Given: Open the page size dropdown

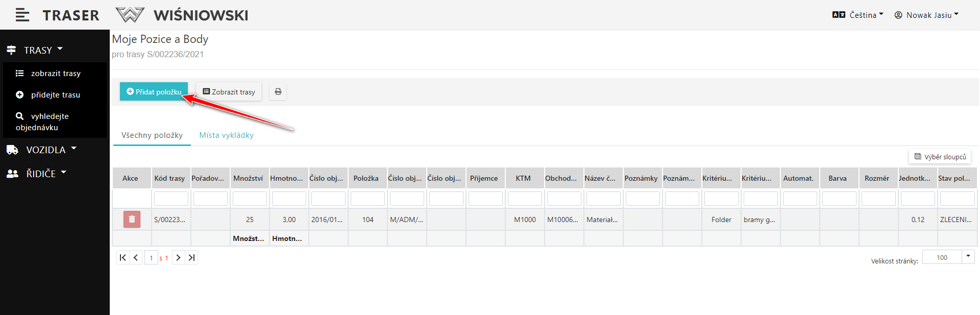Looking at the screenshot, I should pyautogui.click(x=968, y=257).
